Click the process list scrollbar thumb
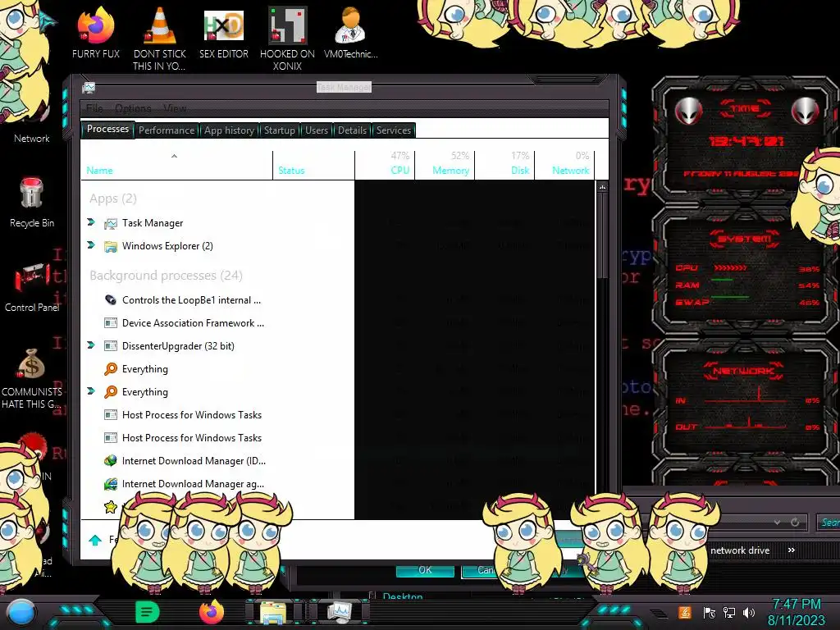 [603, 235]
